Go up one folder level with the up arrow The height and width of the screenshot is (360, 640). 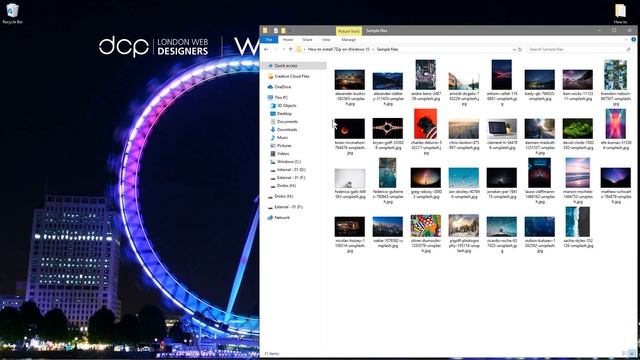291,49
